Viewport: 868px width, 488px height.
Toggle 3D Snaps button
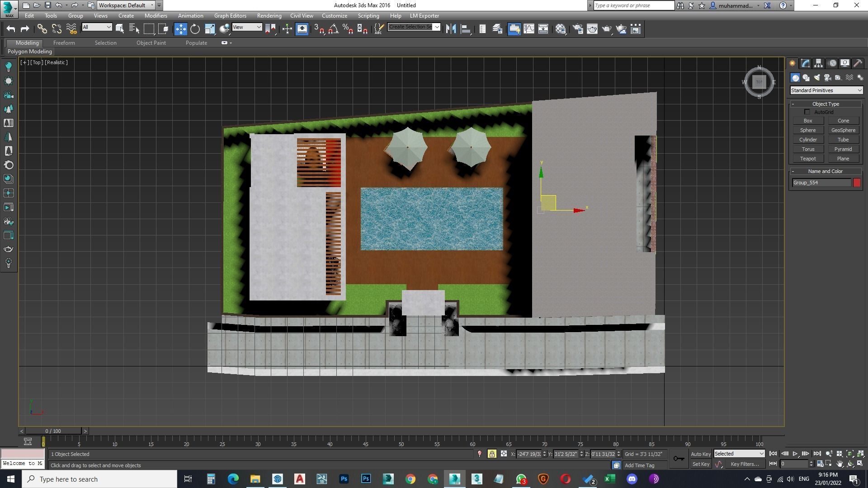pyautogui.click(x=319, y=29)
